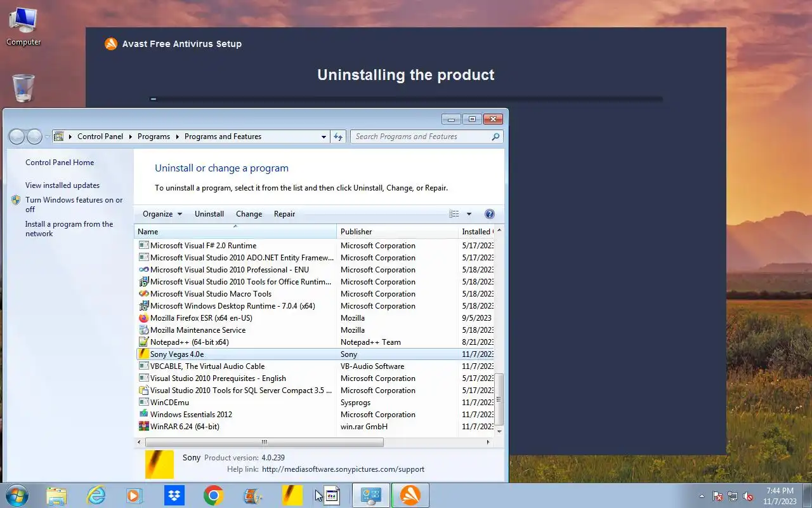Viewport: 812px width, 508px height.
Task: Open the Computer desktop icon
Action: [x=23, y=27]
